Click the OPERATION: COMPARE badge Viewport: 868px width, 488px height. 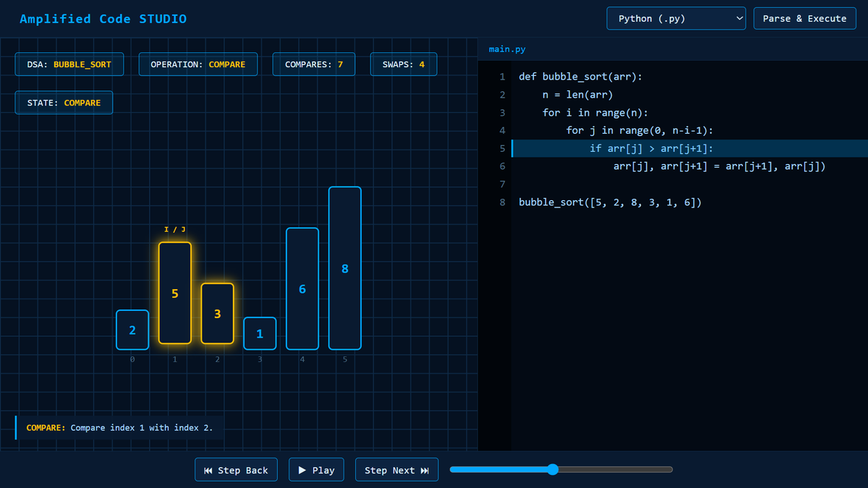click(198, 64)
